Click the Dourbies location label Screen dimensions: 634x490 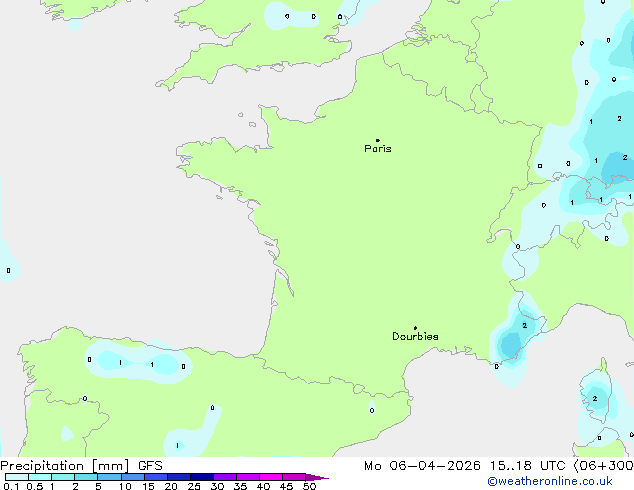coord(415,336)
